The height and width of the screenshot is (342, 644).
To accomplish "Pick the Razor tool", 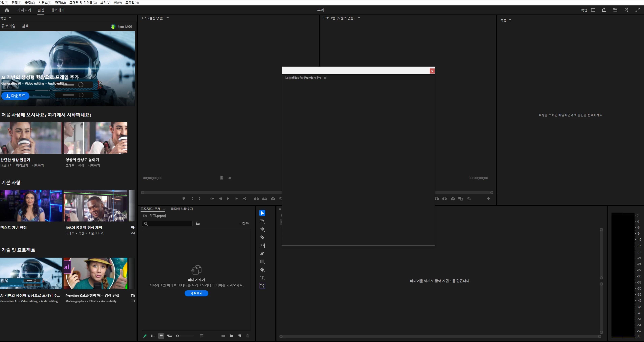I will click(262, 237).
